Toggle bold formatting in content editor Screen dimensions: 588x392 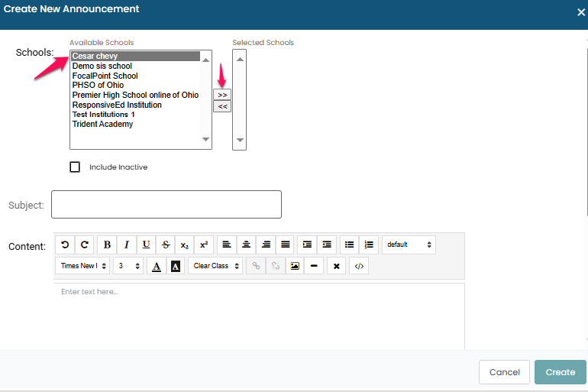[x=107, y=245]
